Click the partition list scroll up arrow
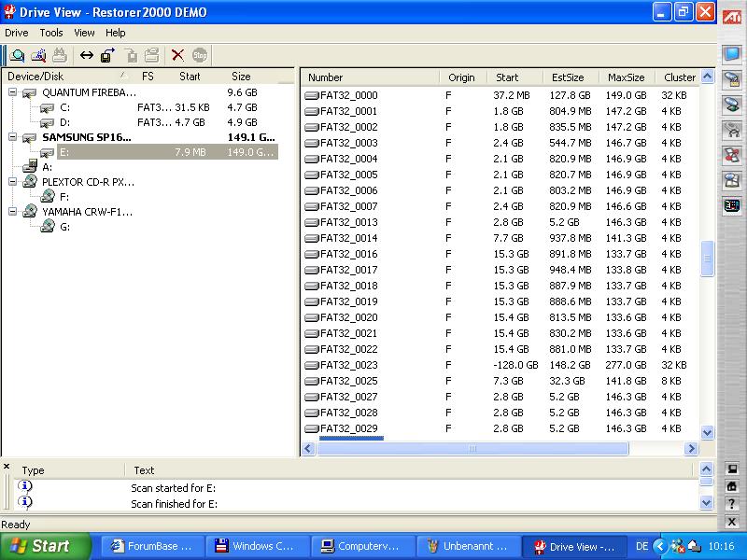The width and height of the screenshot is (747, 560). point(708,77)
